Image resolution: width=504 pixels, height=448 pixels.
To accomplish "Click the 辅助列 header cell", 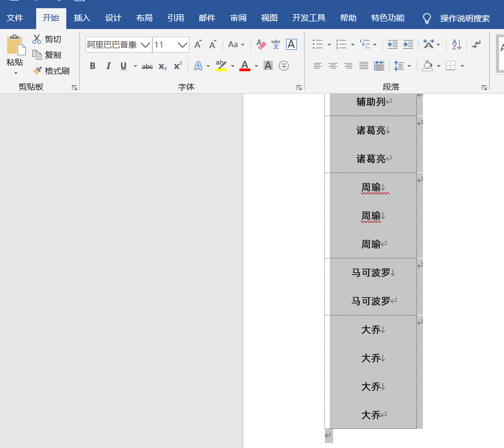I will pos(371,102).
